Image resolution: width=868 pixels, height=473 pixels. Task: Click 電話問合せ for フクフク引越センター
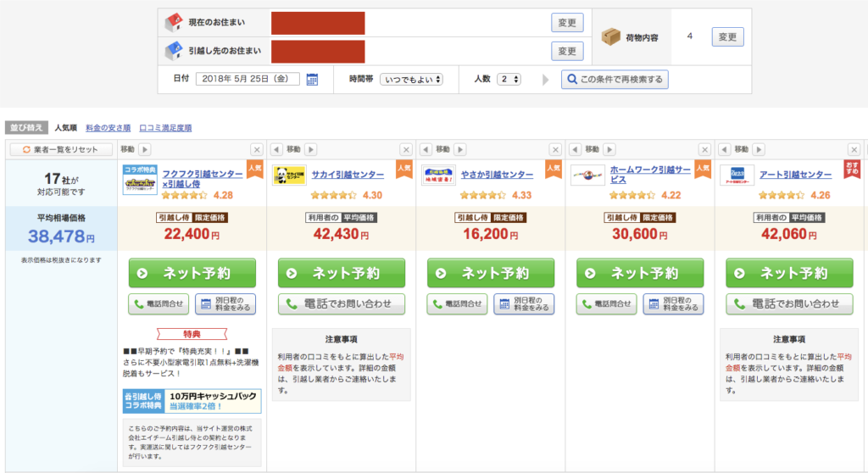point(159,304)
